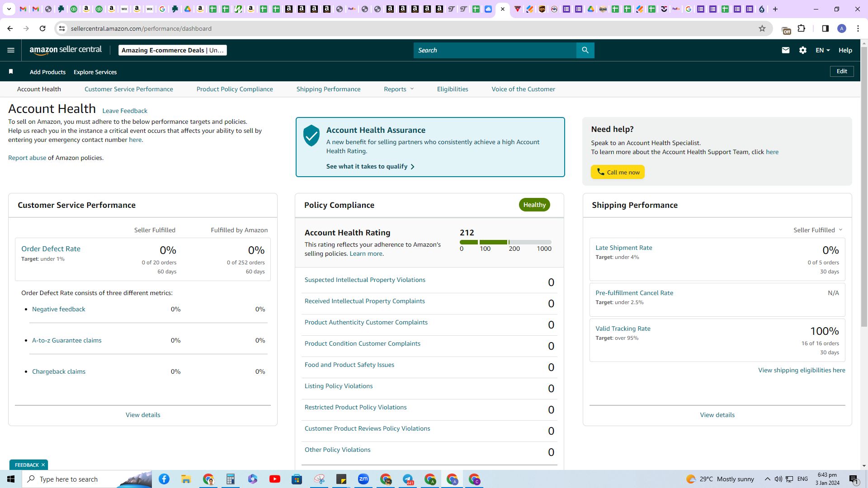Screen dimensions: 868x488
Task: Open Facebook from the taskbar
Action: [164, 479]
